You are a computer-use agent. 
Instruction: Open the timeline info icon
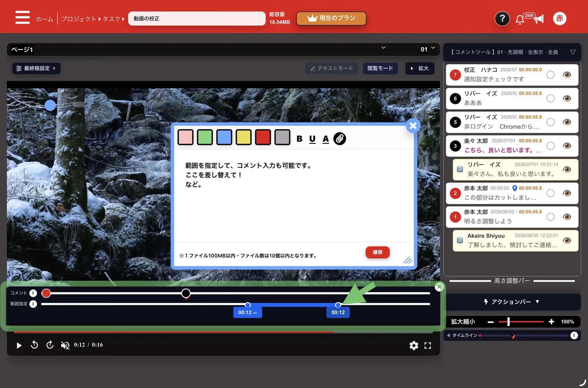pos(574,335)
